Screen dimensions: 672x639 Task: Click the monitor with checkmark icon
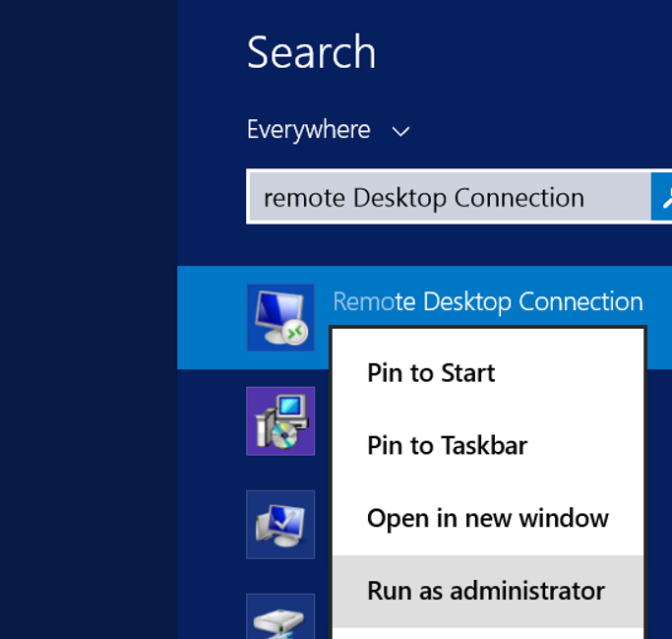pos(280,525)
